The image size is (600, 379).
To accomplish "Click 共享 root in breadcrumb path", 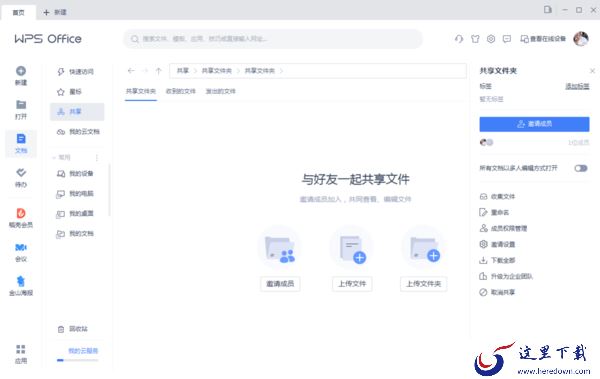I will click(183, 71).
